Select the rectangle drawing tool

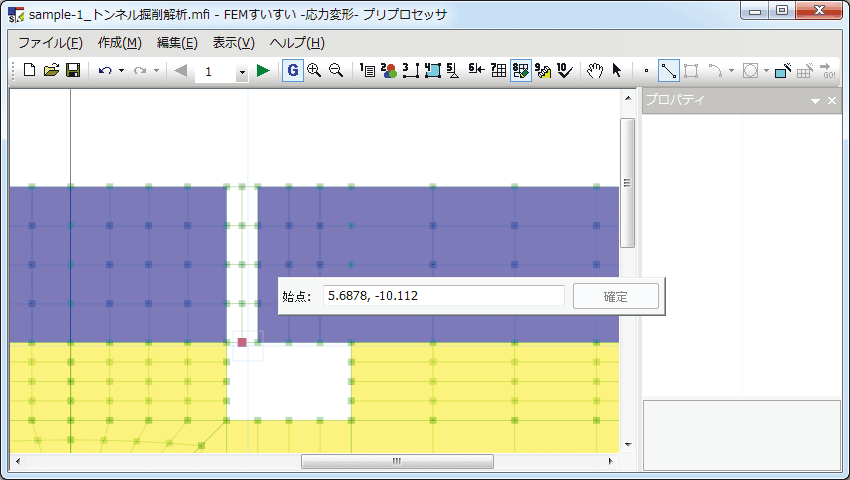(x=691, y=71)
